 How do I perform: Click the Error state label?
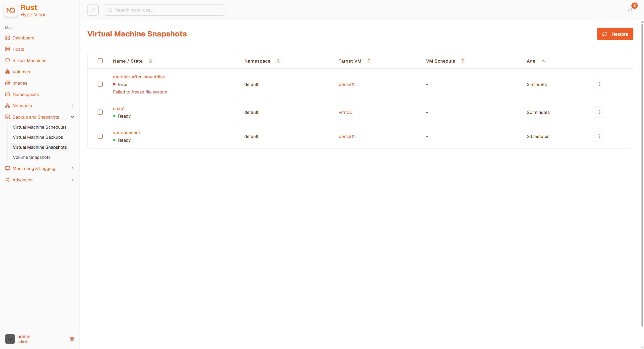[x=123, y=84]
